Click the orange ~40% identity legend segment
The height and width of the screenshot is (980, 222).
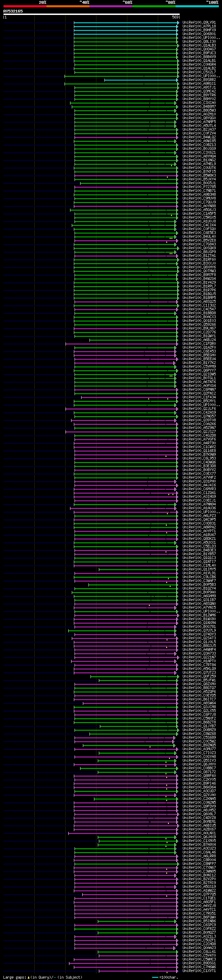point(68,6)
